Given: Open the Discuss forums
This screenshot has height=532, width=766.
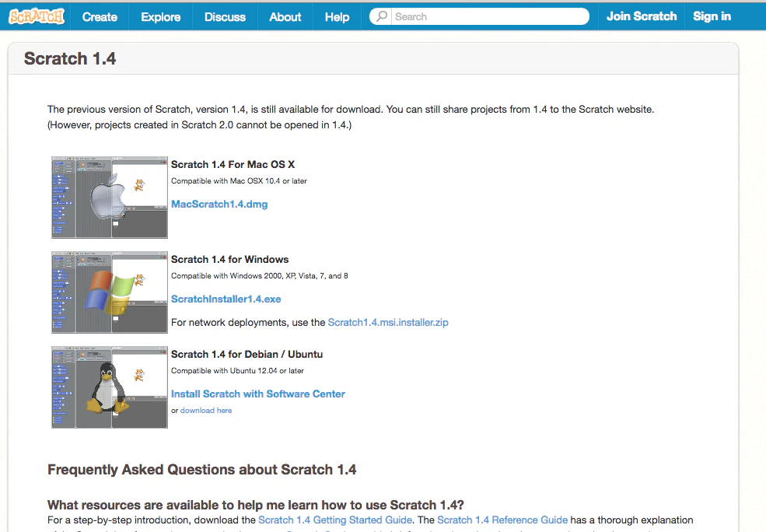Looking at the screenshot, I should 225,16.
